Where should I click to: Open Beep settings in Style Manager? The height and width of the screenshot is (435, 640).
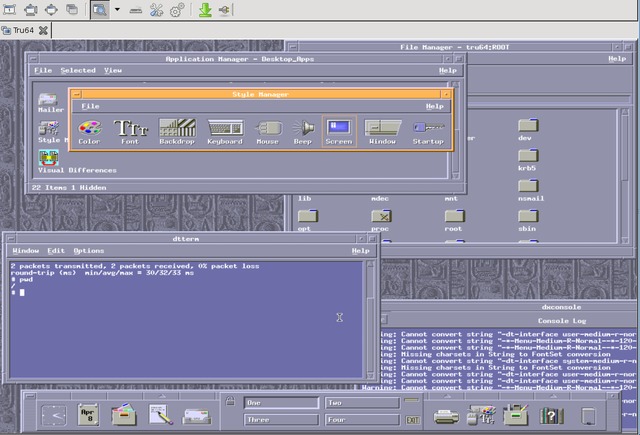[303, 132]
